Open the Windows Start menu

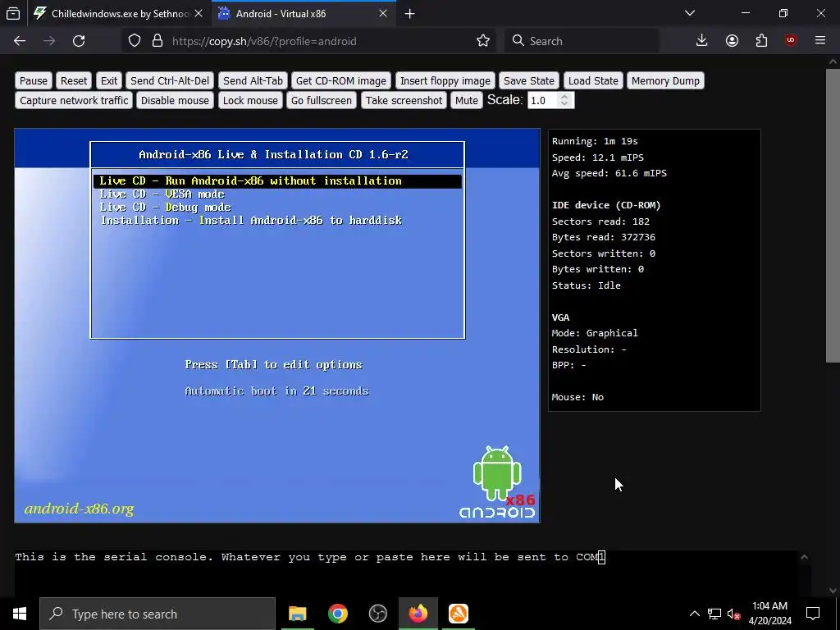tap(20, 614)
